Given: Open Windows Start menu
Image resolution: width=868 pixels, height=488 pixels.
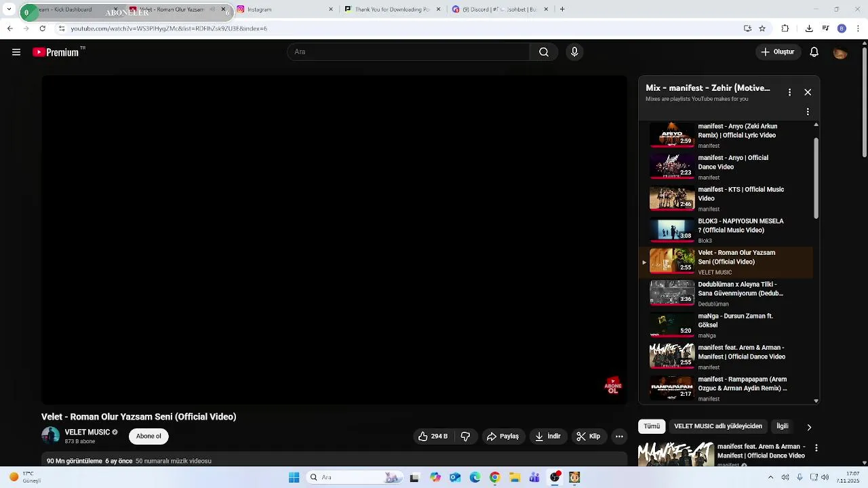Looking at the screenshot, I should coord(294,478).
